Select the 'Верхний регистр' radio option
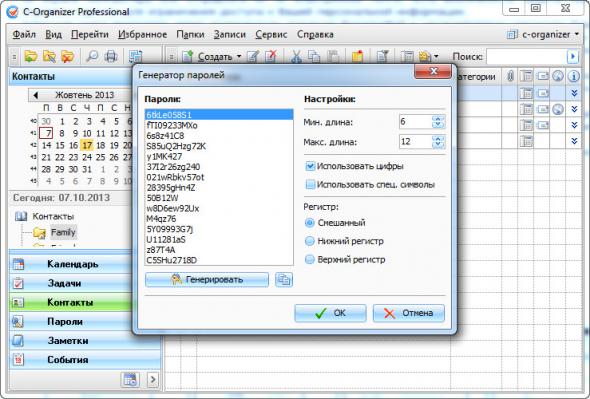Viewport: 590px width, 399px height. point(309,259)
